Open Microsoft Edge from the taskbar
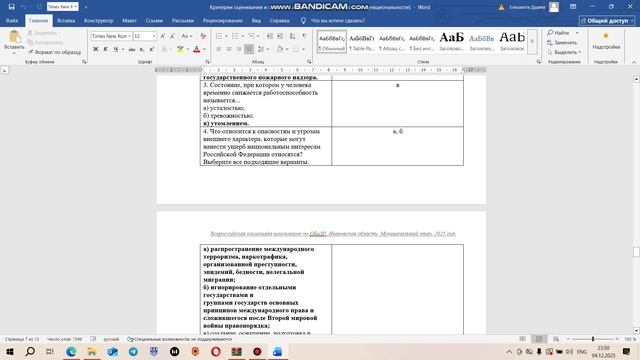 coord(71,351)
